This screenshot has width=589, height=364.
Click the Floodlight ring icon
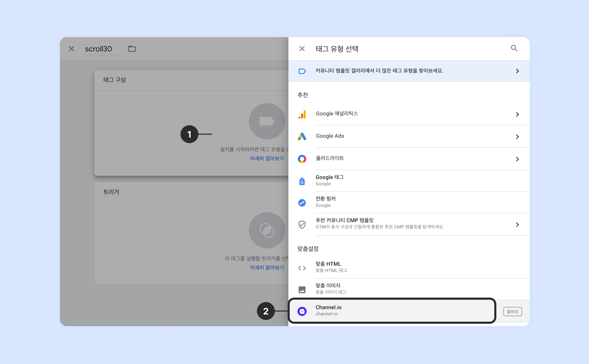click(302, 159)
